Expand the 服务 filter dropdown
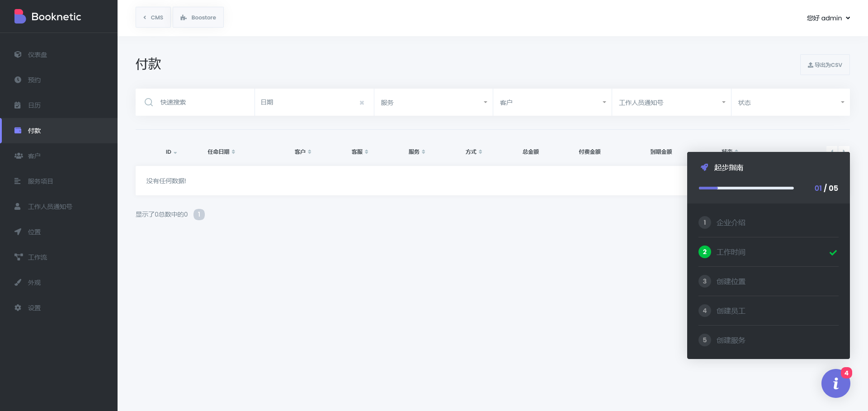Screen dimensions: 868x411 pos(433,102)
